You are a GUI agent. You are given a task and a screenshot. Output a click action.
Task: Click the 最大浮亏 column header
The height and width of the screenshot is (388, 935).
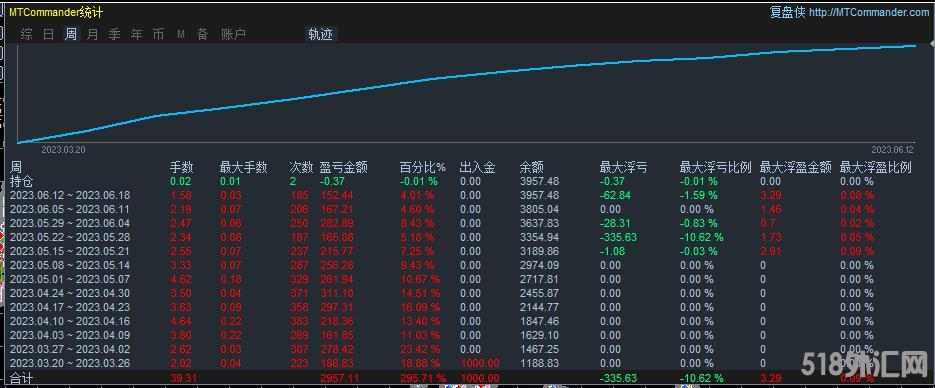[x=623, y=168]
